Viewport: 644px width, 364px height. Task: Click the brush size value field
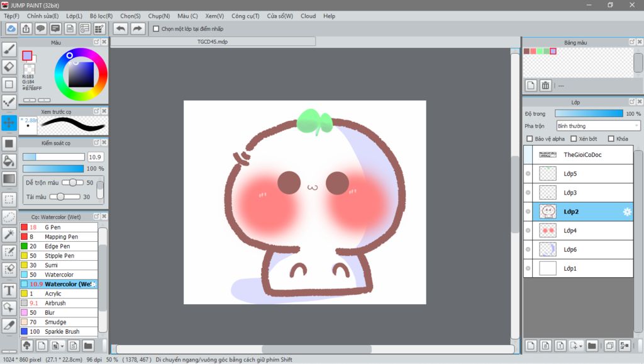[x=96, y=157]
